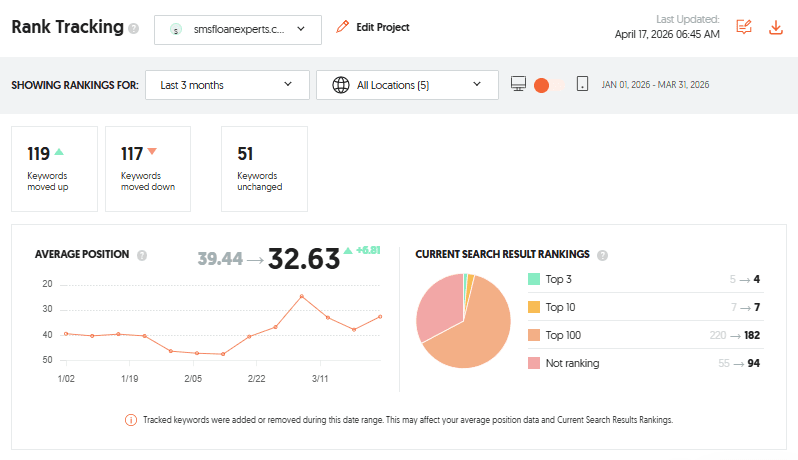Open the Last 3 months date range dropdown
The image size is (798, 460).
pyautogui.click(x=227, y=85)
